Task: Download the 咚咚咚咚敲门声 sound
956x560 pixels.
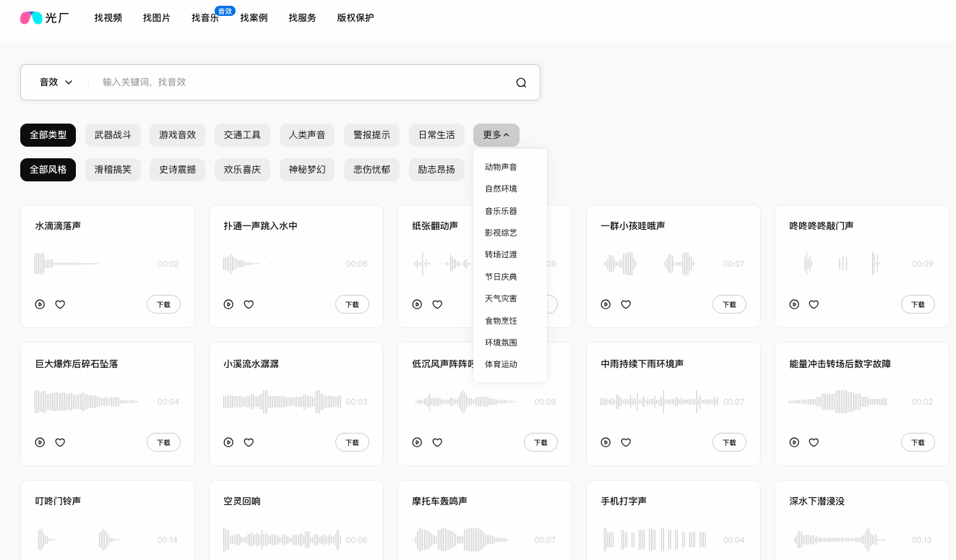Action: pyautogui.click(x=918, y=304)
